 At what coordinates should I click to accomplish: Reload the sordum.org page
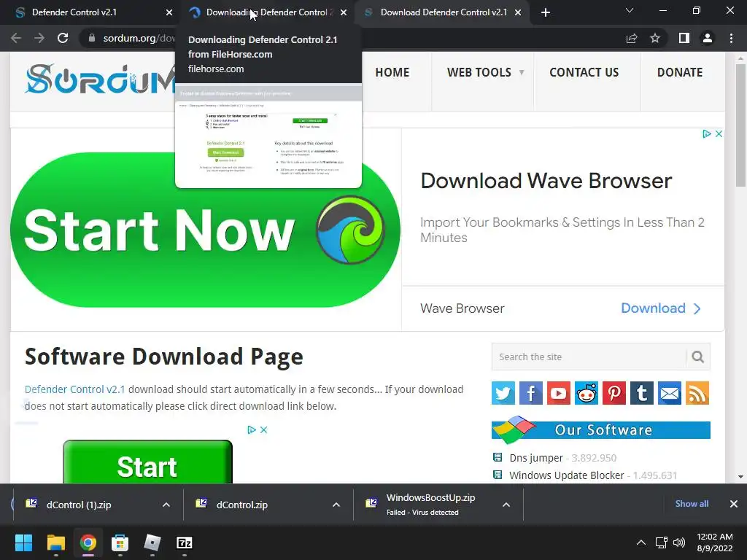pyautogui.click(x=63, y=38)
